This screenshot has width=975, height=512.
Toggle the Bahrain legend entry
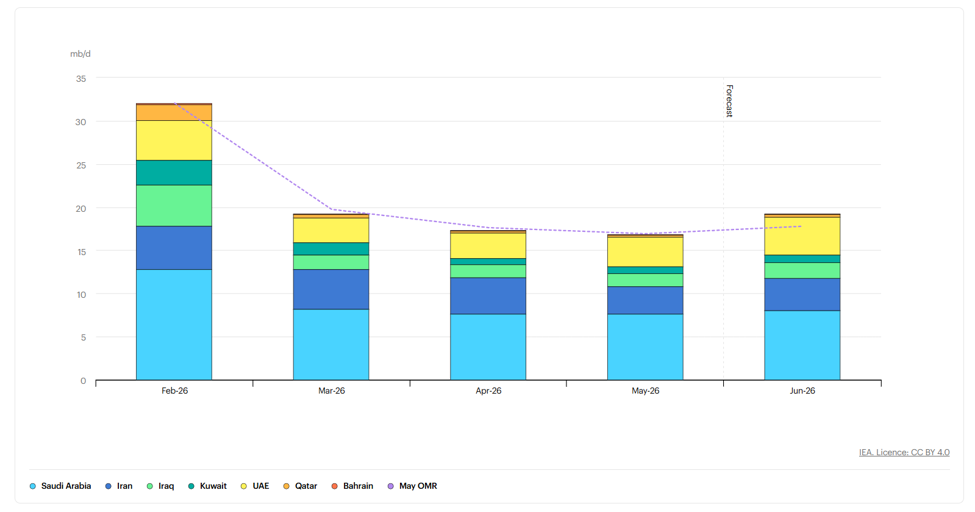point(352,486)
